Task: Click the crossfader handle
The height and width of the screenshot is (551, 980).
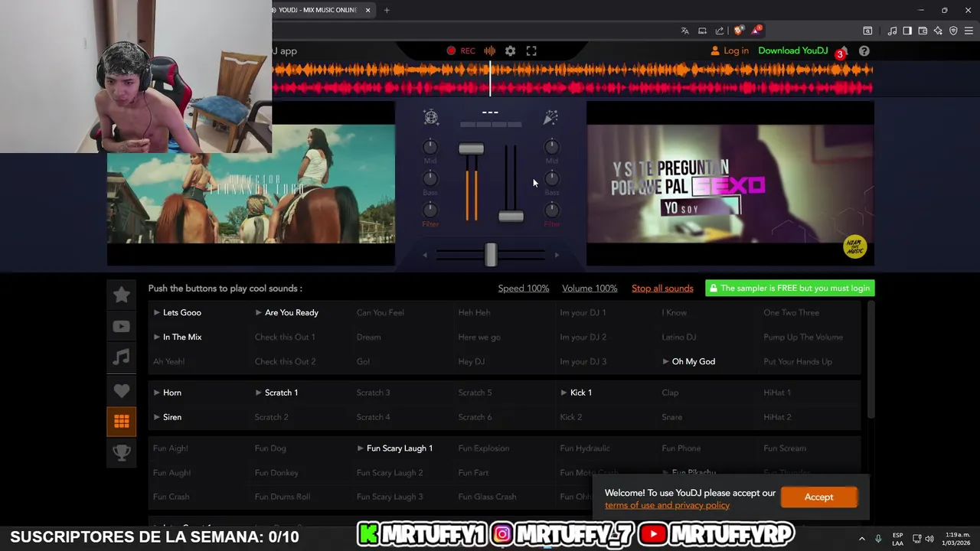Action: click(491, 255)
